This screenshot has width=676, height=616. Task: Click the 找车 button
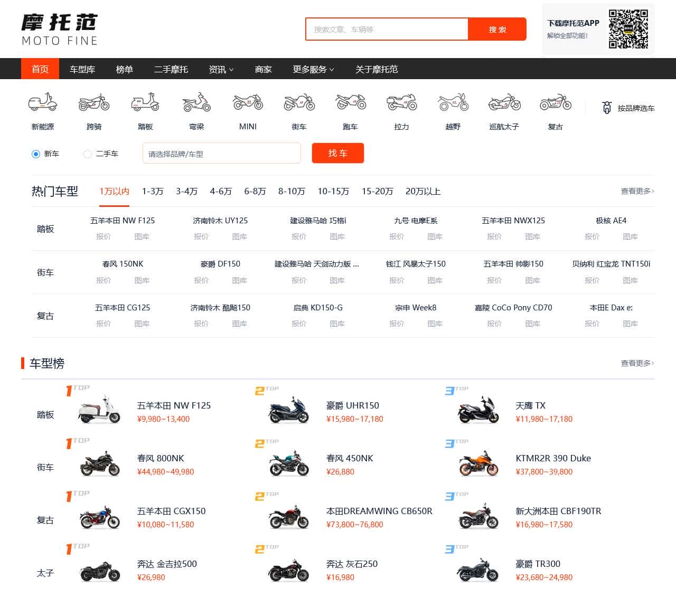(338, 153)
